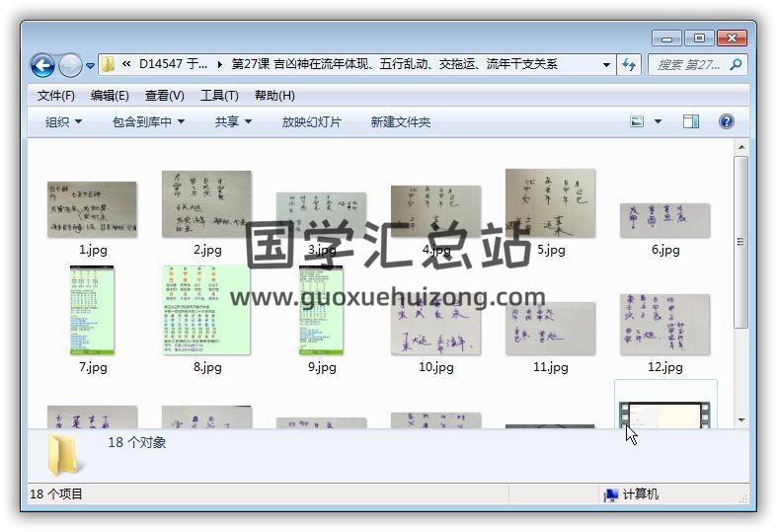
Task: Expand the 包含到库中 dropdown
Action: coord(147,121)
